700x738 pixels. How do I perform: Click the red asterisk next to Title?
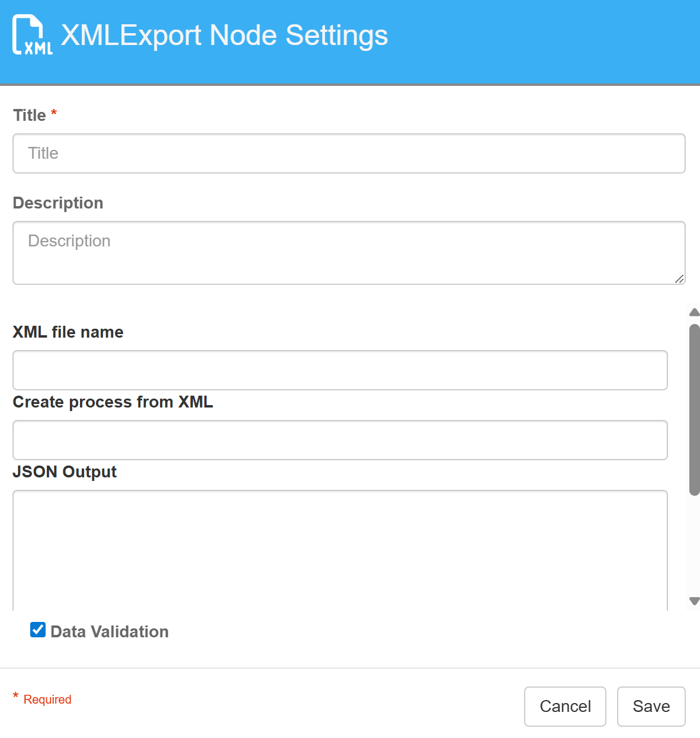click(x=54, y=113)
